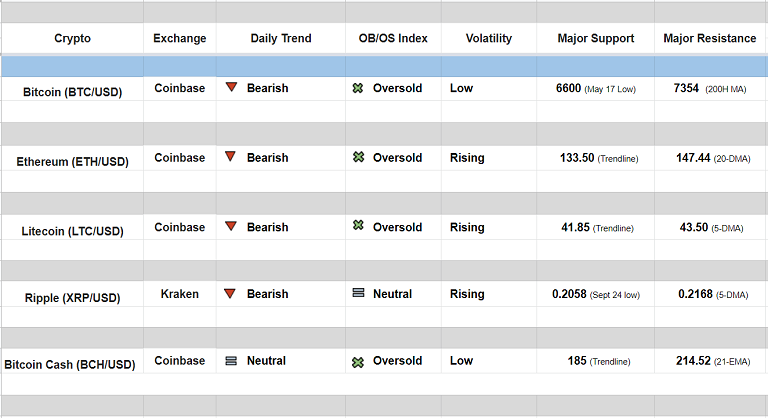Click the Kraken exchange cell
The width and height of the screenshot is (768, 418).
(x=180, y=294)
